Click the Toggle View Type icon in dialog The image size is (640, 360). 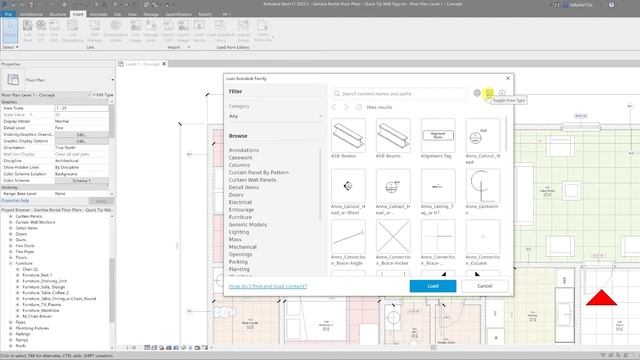point(489,93)
